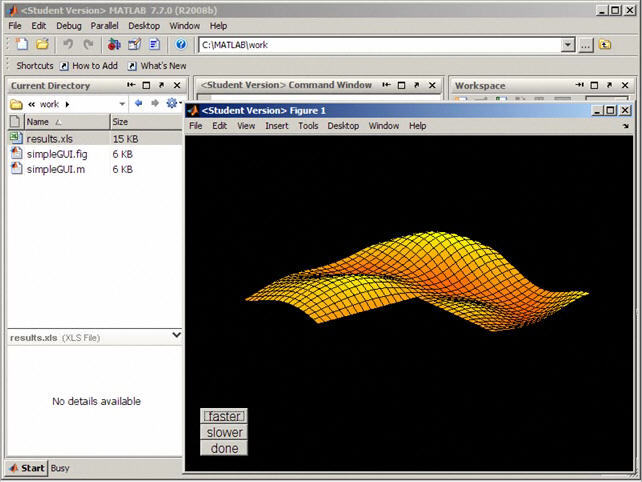Viewport: 642px width, 482px height.
Task: Maximize the Current Directory panel
Action: point(146,85)
